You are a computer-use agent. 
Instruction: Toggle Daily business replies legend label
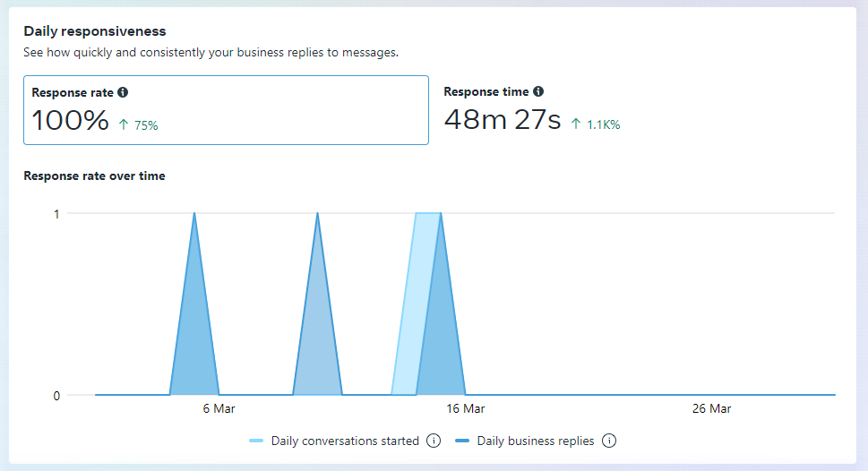click(x=535, y=441)
